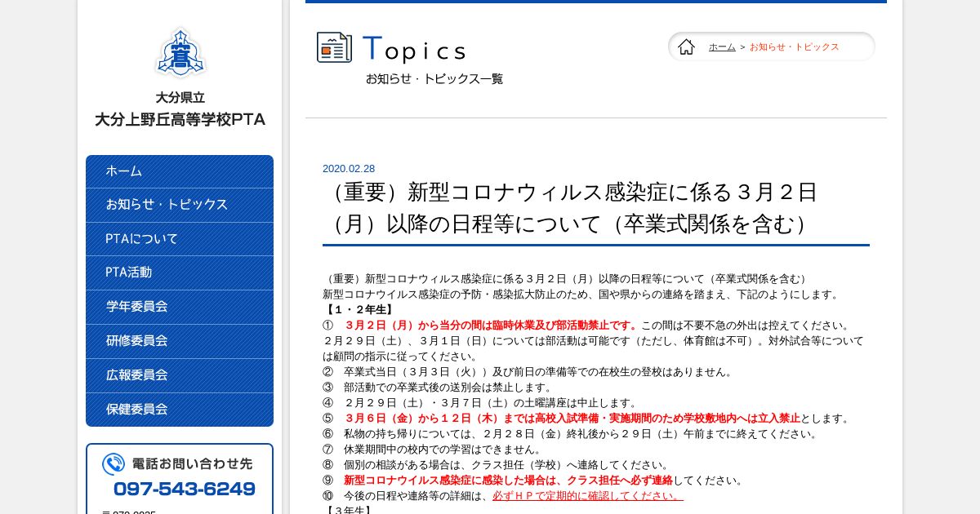Click line ⑥ 私物の持ち帰りについては
The image size is (980, 514).
[571, 433]
